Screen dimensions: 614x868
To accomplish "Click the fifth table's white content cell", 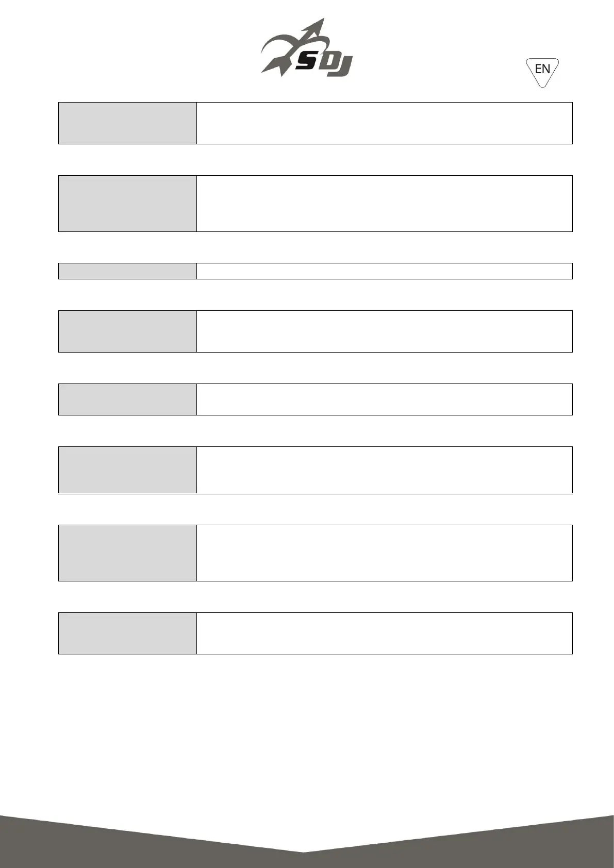I will coord(384,399).
